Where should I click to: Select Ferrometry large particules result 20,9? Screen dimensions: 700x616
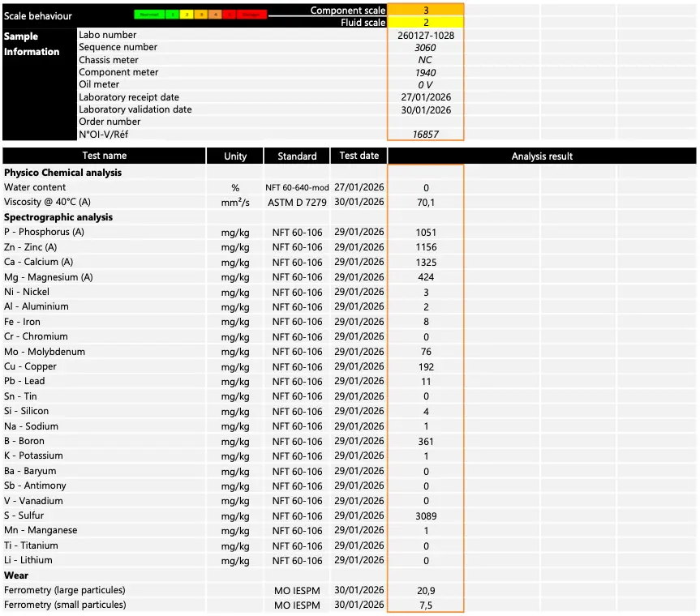click(x=426, y=591)
